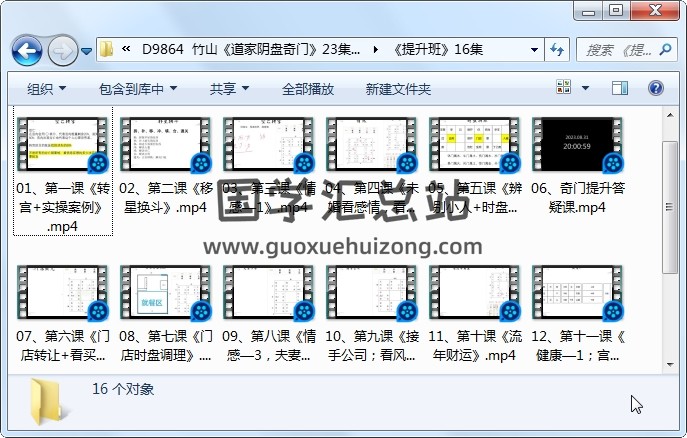This screenshot has height=438, width=687.
Task: Select video thumbnail 01、第一课《转宫+实操案例》
Action: [62, 144]
